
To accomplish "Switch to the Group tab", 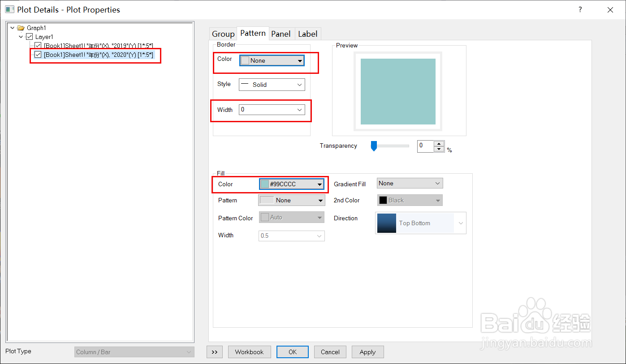I will click(x=223, y=34).
